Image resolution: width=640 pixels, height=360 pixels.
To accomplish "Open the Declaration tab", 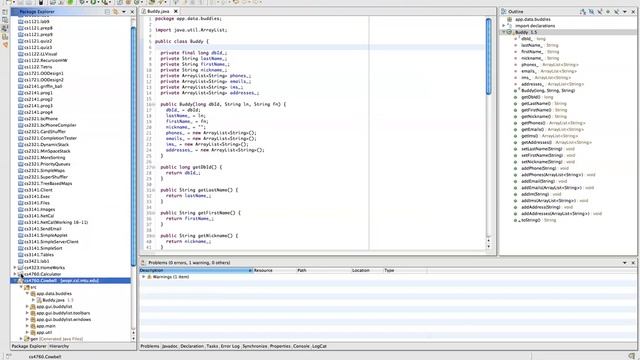I will point(192,346).
